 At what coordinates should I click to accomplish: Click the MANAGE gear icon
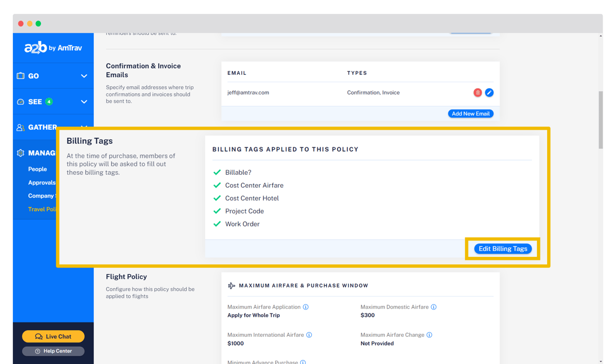21,153
